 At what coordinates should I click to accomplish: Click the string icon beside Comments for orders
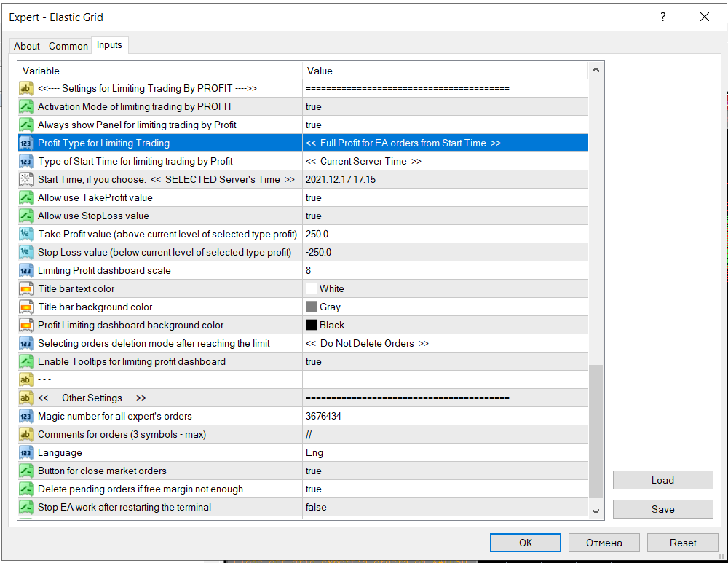point(25,434)
